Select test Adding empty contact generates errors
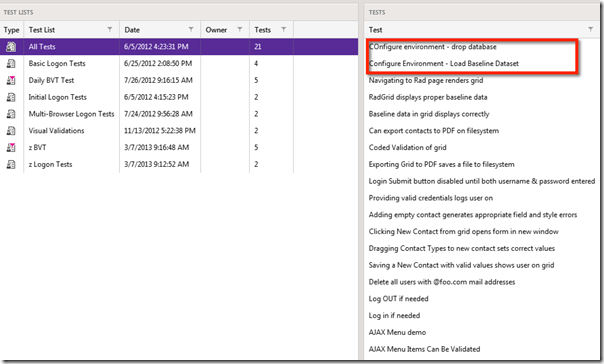The width and height of the screenshot is (604, 364). pos(473,215)
